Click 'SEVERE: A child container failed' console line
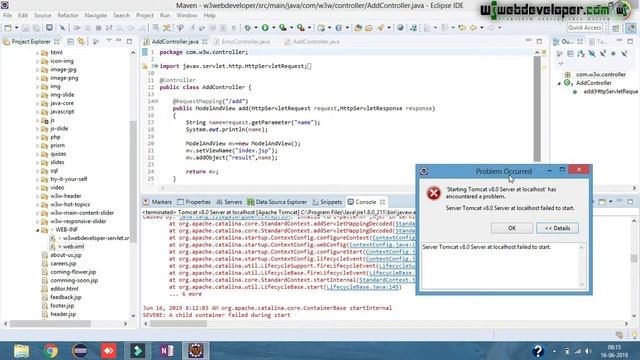The image size is (640, 360). (216, 315)
